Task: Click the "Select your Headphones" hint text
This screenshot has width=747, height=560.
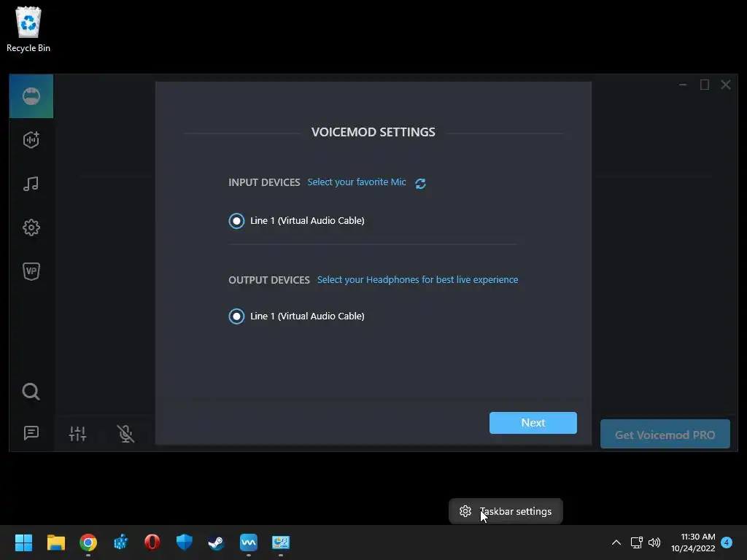Action: click(x=417, y=279)
